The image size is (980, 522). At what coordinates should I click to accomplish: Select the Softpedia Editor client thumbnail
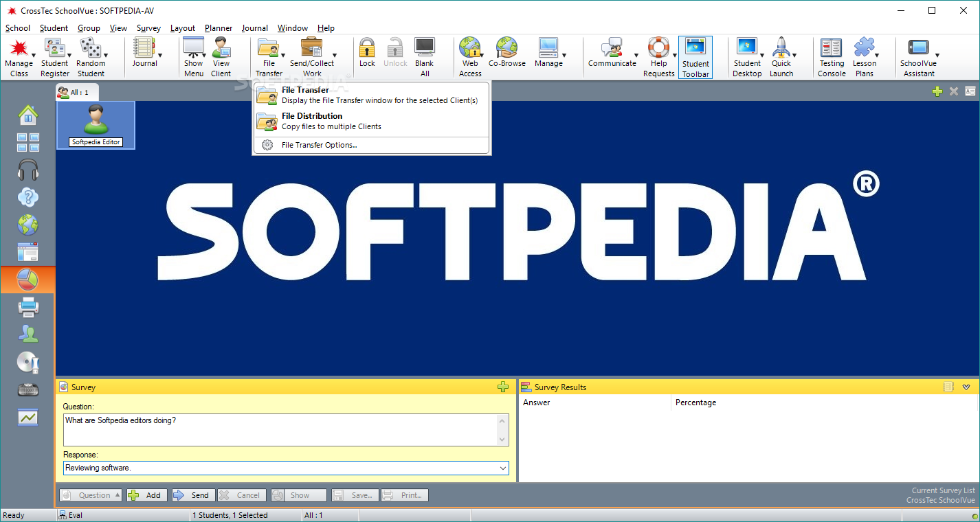click(96, 125)
